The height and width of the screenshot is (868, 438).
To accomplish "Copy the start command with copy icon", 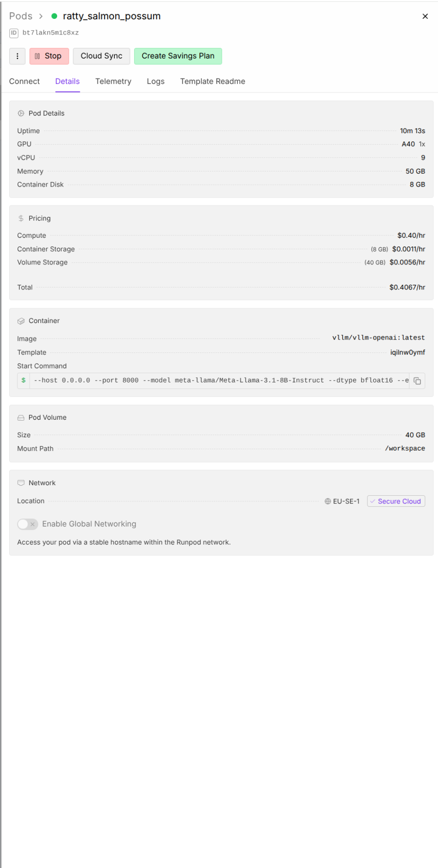I will (x=417, y=381).
